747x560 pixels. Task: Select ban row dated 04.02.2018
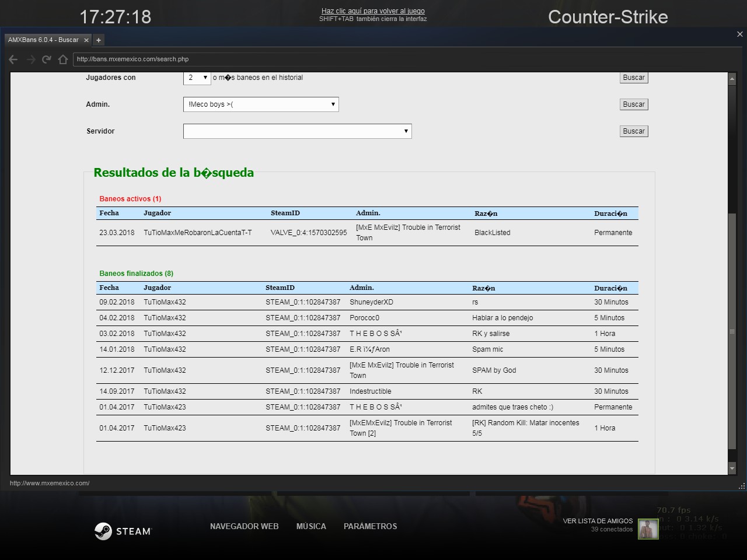coord(367,318)
